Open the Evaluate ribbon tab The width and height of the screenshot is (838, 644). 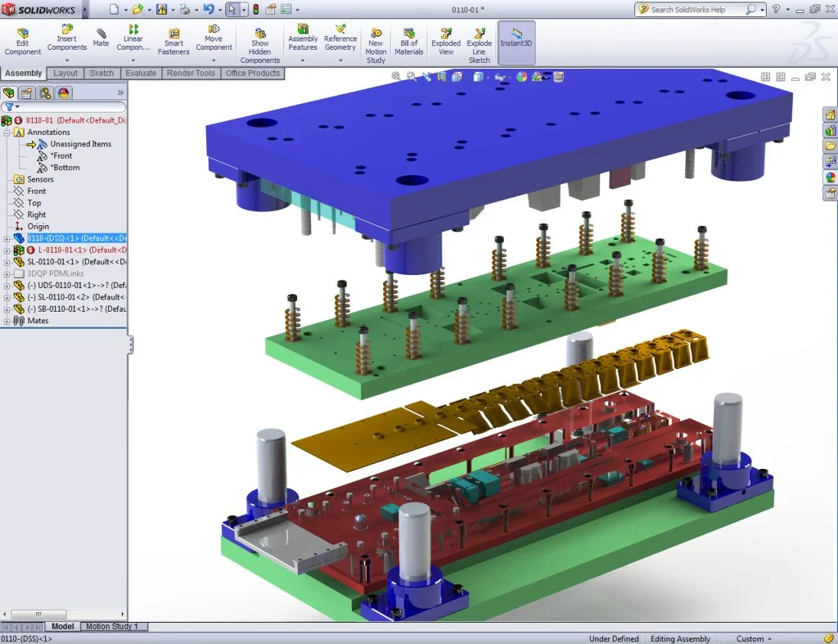click(x=141, y=73)
